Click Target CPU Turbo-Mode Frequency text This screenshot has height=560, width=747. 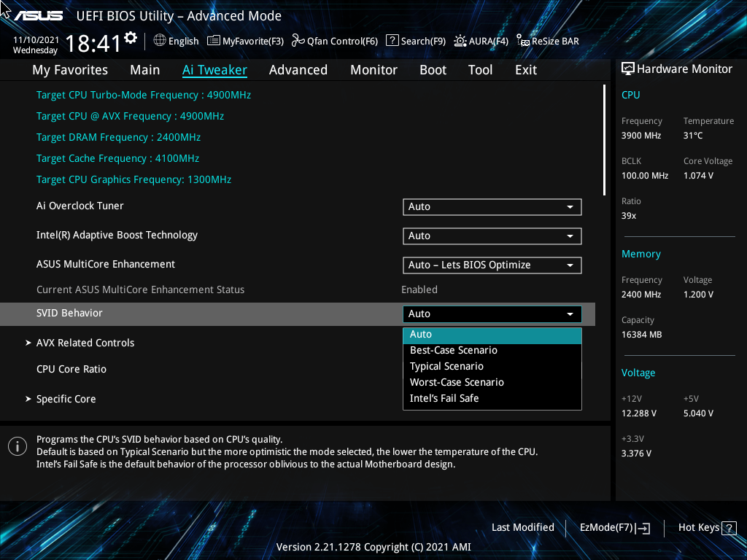click(144, 95)
